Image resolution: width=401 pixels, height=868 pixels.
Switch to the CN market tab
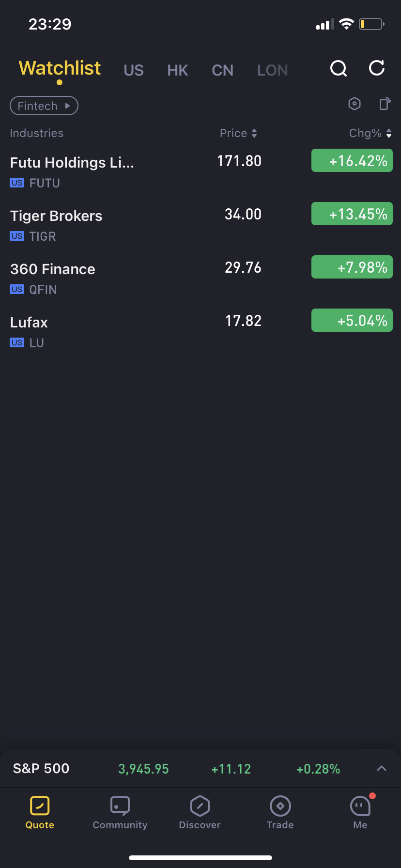[223, 70]
